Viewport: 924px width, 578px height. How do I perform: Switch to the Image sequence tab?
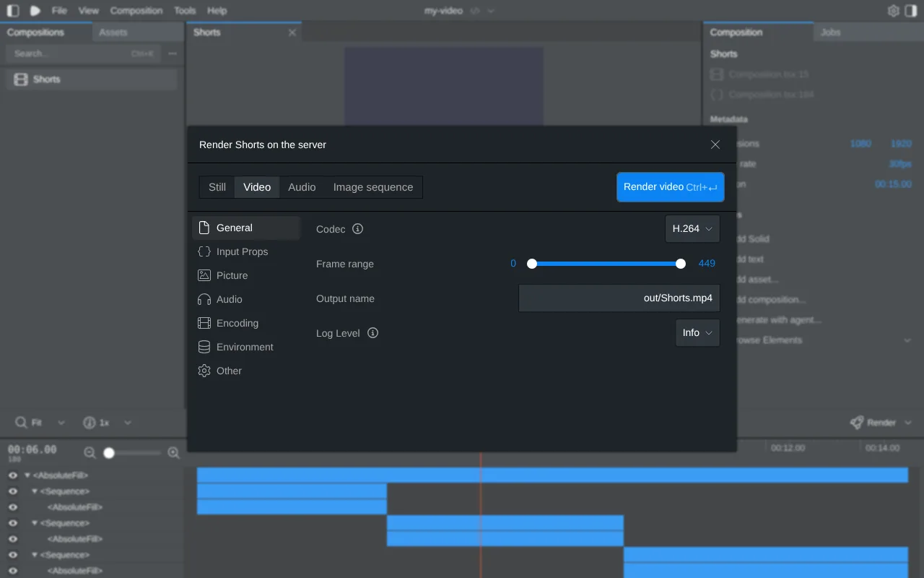point(373,187)
